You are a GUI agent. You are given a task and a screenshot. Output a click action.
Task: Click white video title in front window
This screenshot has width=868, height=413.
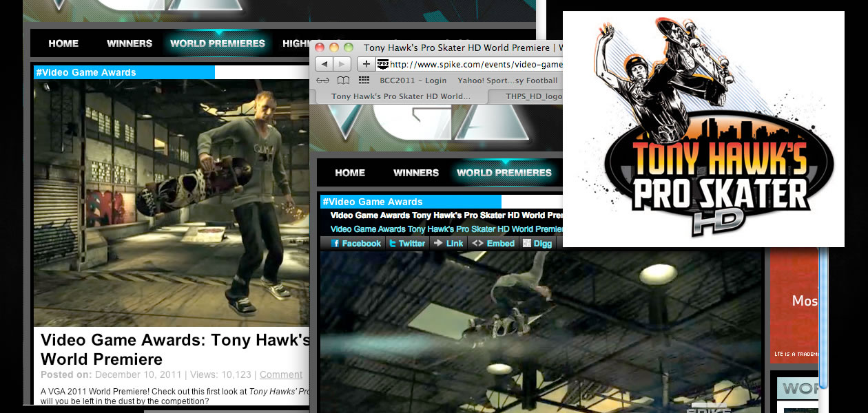point(446,215)
